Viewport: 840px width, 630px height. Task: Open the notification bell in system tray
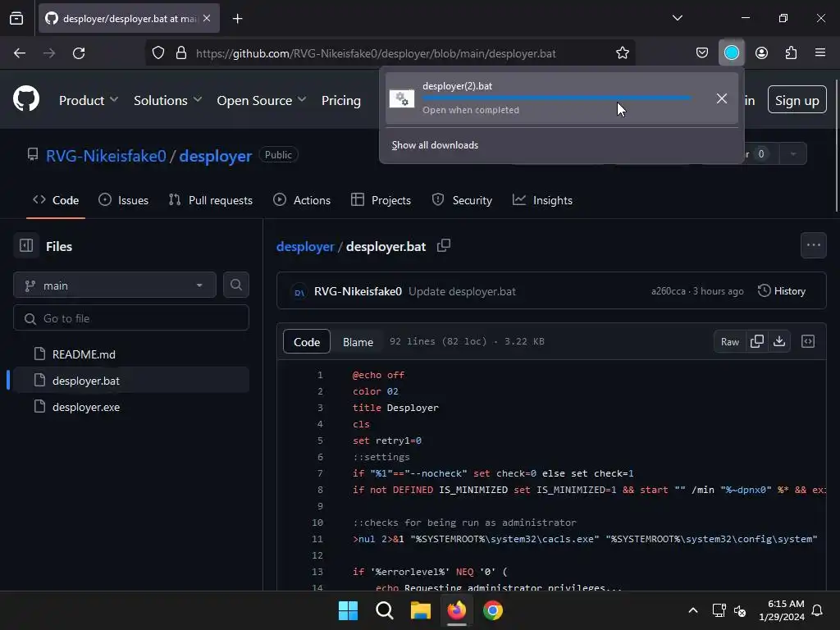pos(817,610)
